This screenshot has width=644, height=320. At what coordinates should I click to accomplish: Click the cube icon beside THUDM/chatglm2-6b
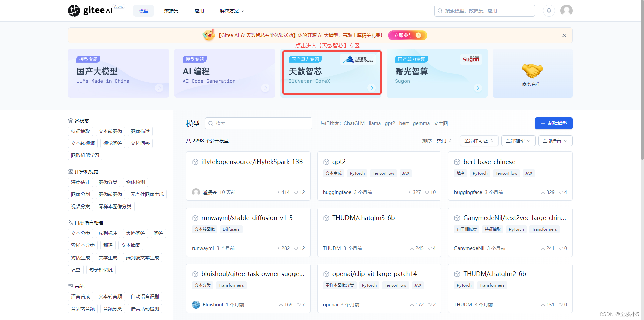coord(457,274)
